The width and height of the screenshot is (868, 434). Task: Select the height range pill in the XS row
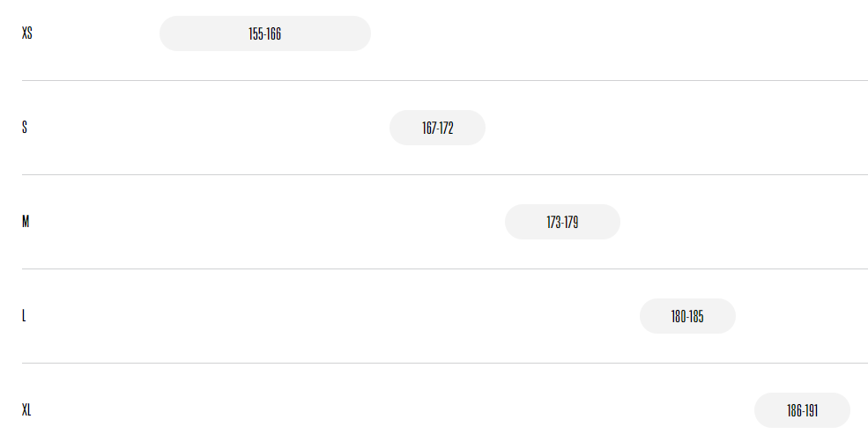coord(265,33)
